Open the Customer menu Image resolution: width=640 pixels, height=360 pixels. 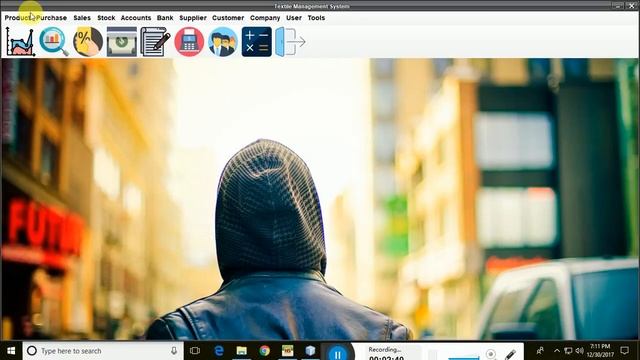pos(228,18)
